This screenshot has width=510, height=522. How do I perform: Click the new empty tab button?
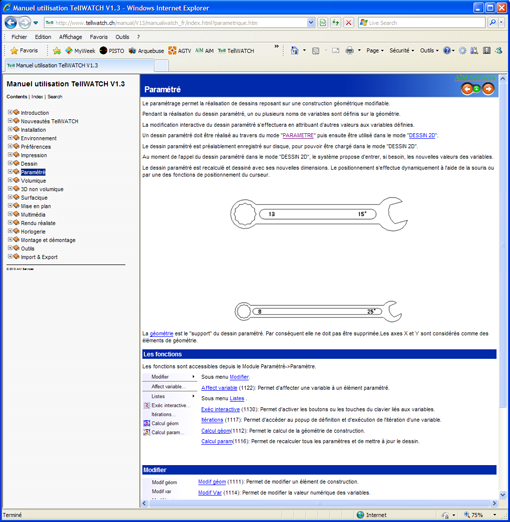coord(161,65)
